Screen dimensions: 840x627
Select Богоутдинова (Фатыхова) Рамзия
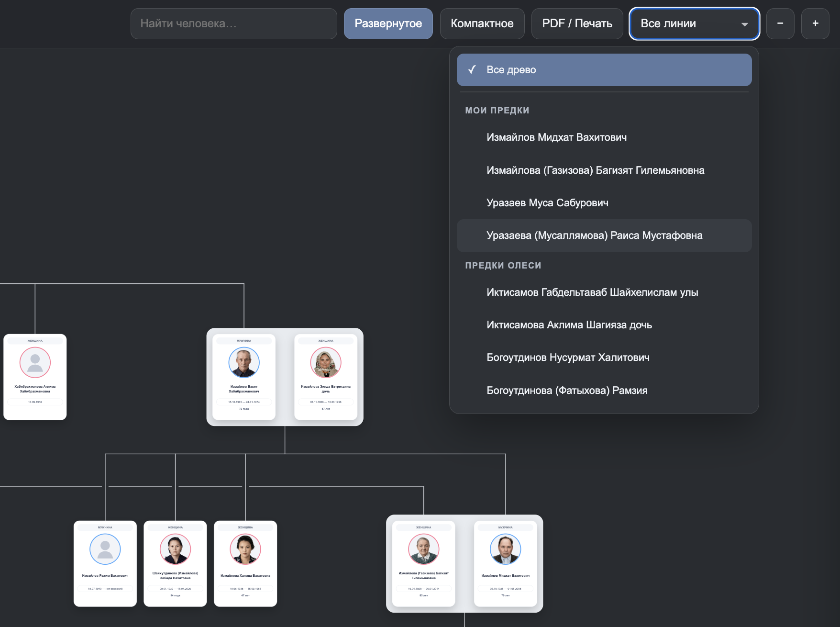coord(604,391)
